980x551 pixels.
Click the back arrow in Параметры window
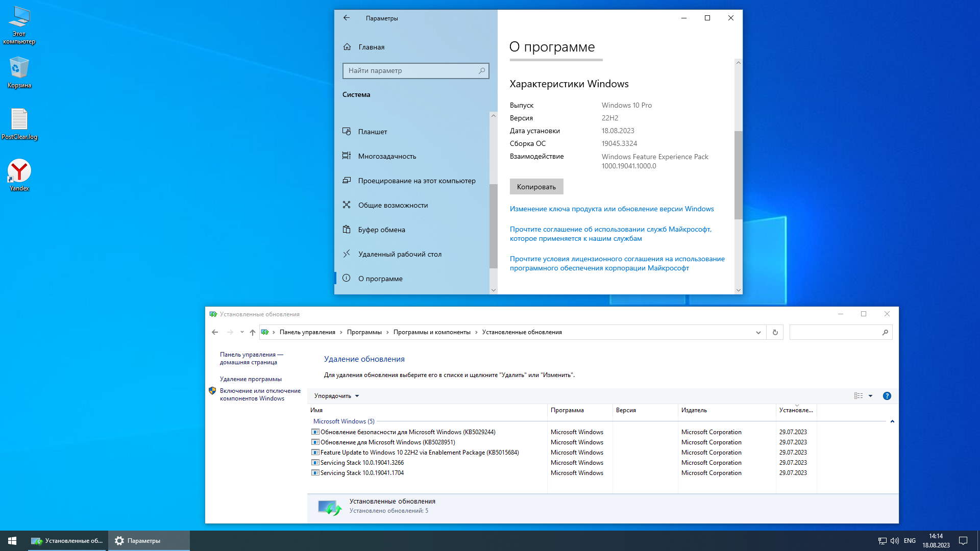tap(347, 18)
